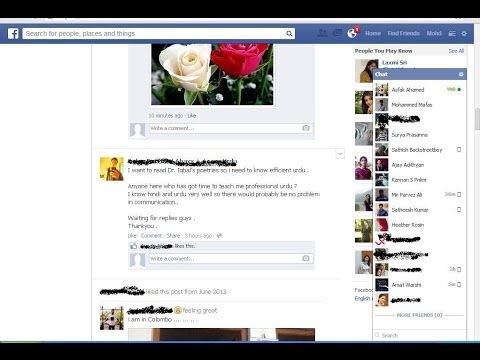Click chat search magnifier icon

point(378,335)
